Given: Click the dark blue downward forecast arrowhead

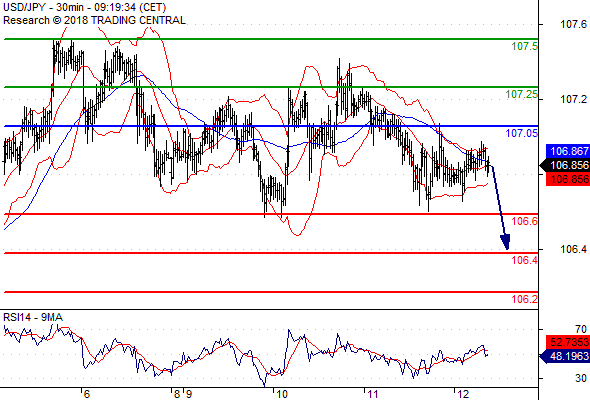Looking at the screenshot, I should (505, 242).
